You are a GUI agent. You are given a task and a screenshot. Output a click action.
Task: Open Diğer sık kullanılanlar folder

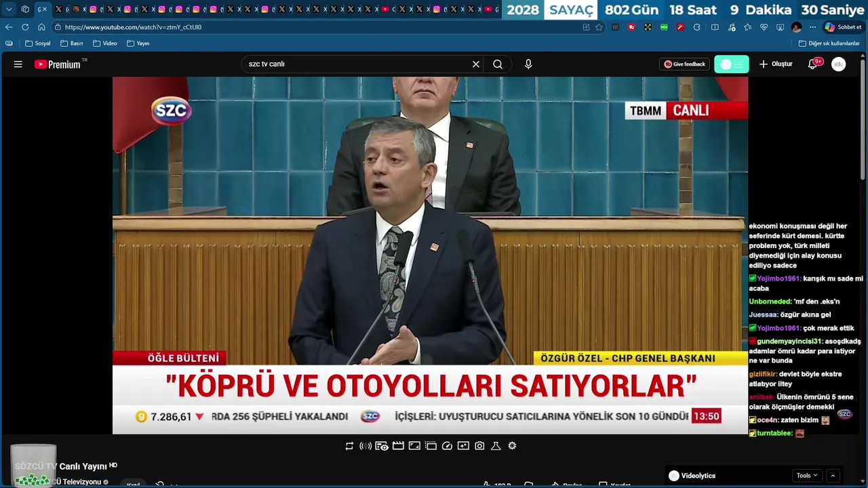tap(829, 43)
